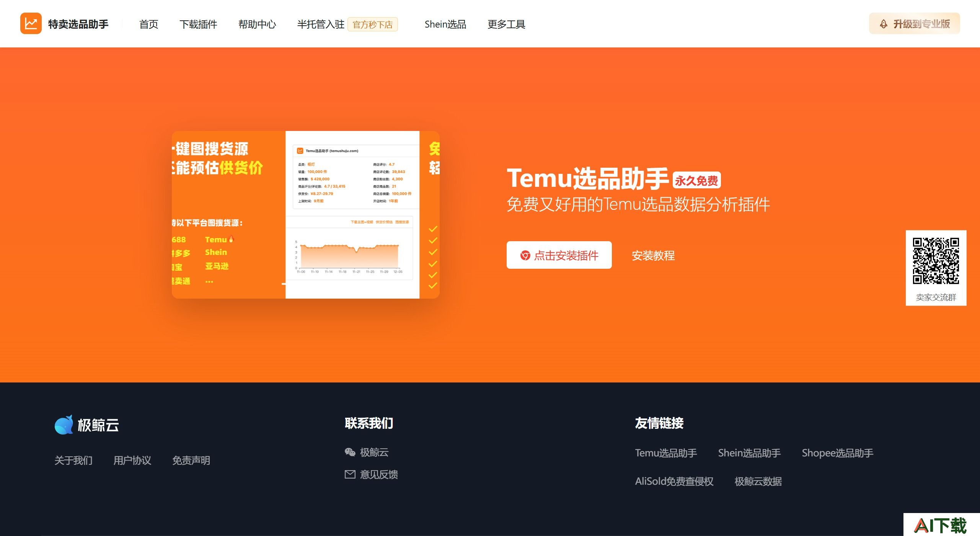Open 意见反馈 feedback link
This screenshot has width=980, height=536.
pyautogui.click(x=379, y=474)
